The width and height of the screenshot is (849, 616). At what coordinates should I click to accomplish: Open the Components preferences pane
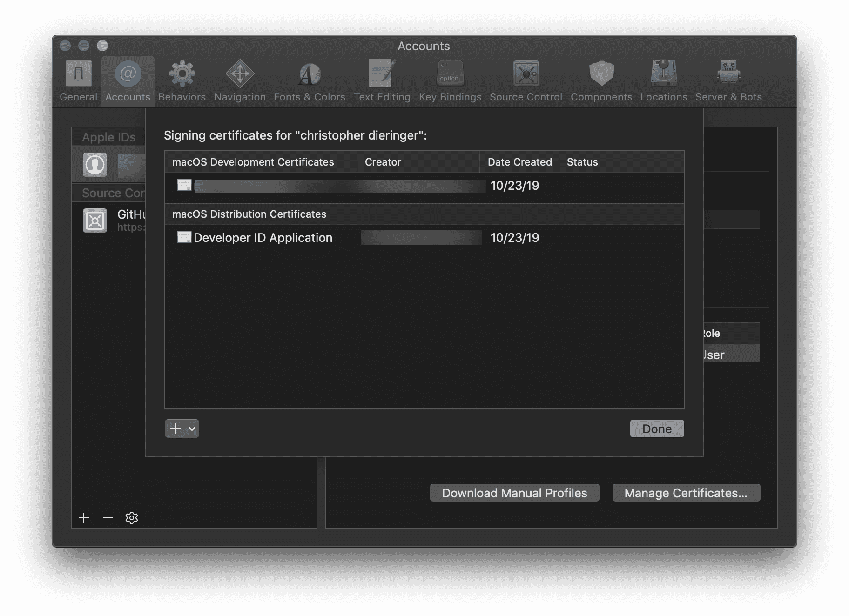[601, 81]
